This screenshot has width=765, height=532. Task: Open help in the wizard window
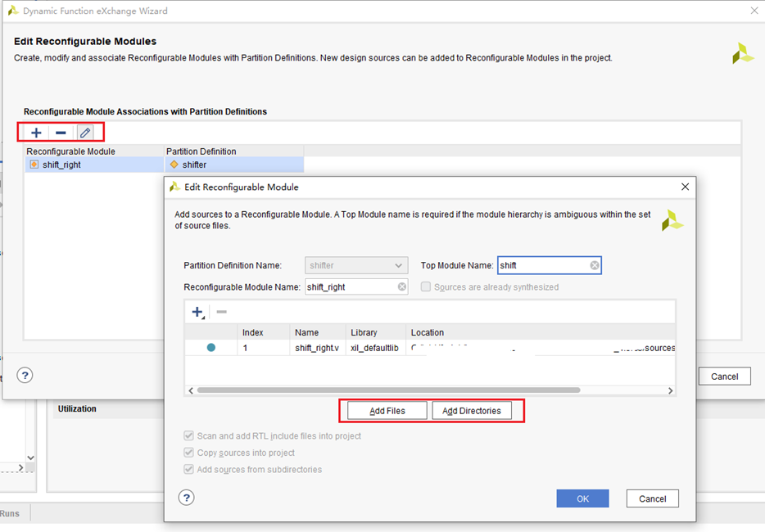coord(25,376)
